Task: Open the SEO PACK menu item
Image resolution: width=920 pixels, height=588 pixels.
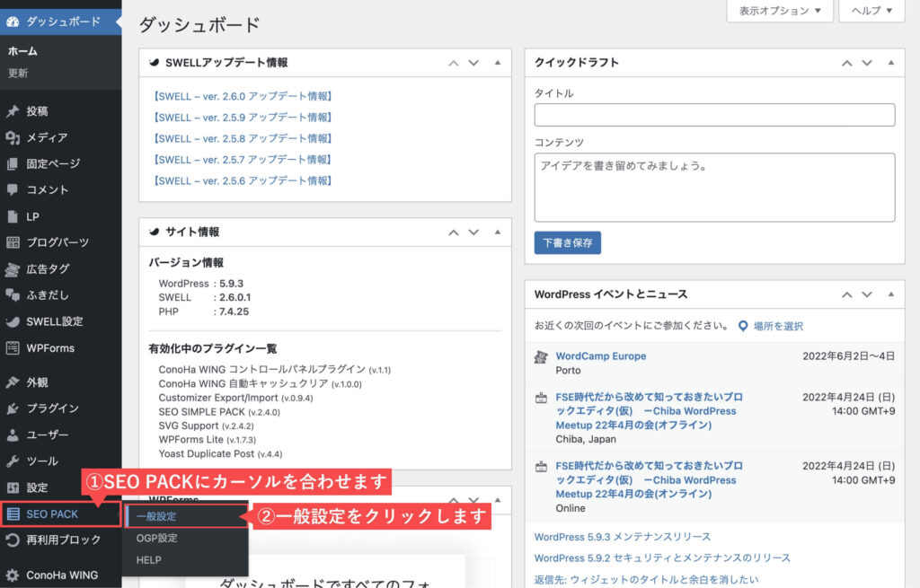Action: 61,514
